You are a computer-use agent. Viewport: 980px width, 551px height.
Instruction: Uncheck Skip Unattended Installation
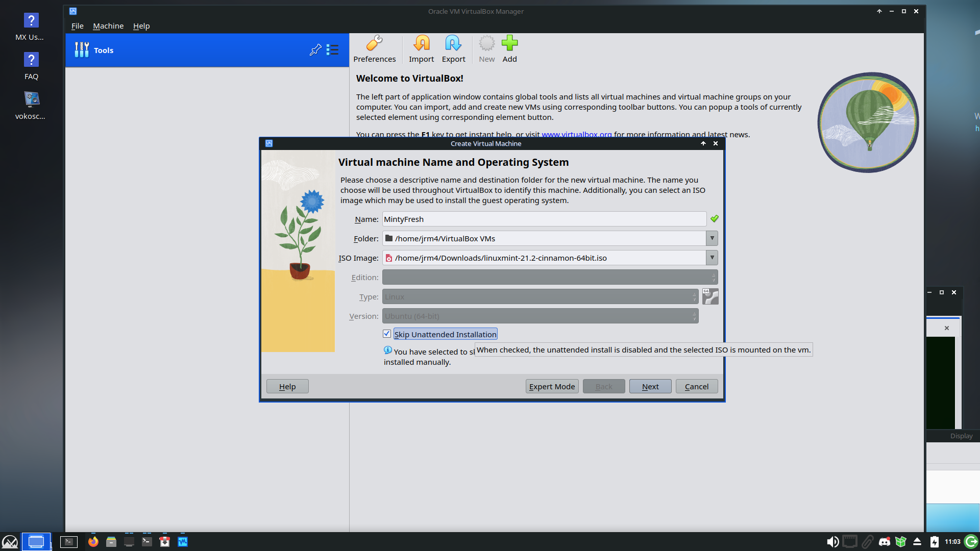[387, 334]
